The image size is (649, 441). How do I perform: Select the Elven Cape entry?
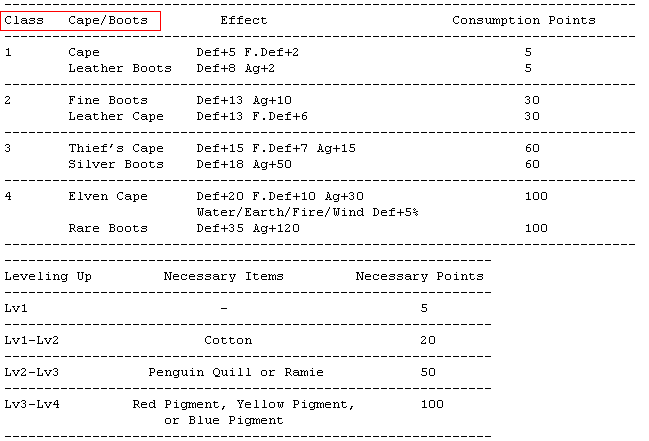point(108,196)
